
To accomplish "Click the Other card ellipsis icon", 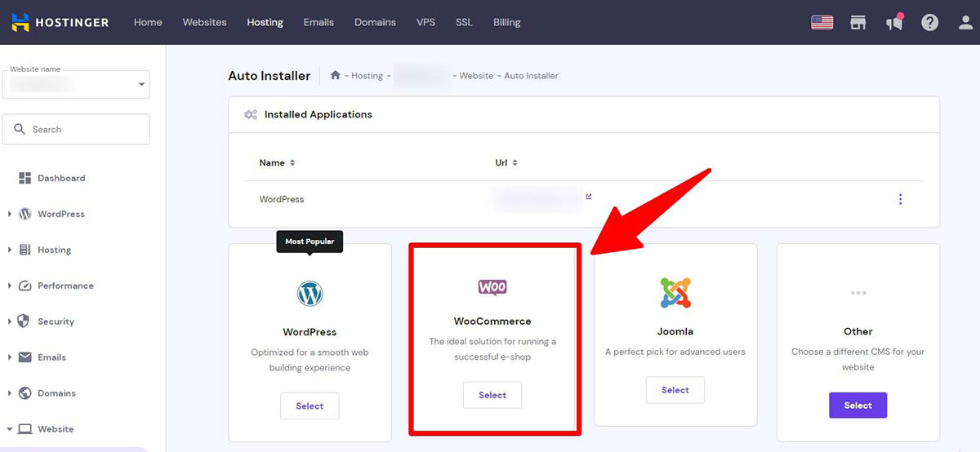I will [x=857, y=292].
